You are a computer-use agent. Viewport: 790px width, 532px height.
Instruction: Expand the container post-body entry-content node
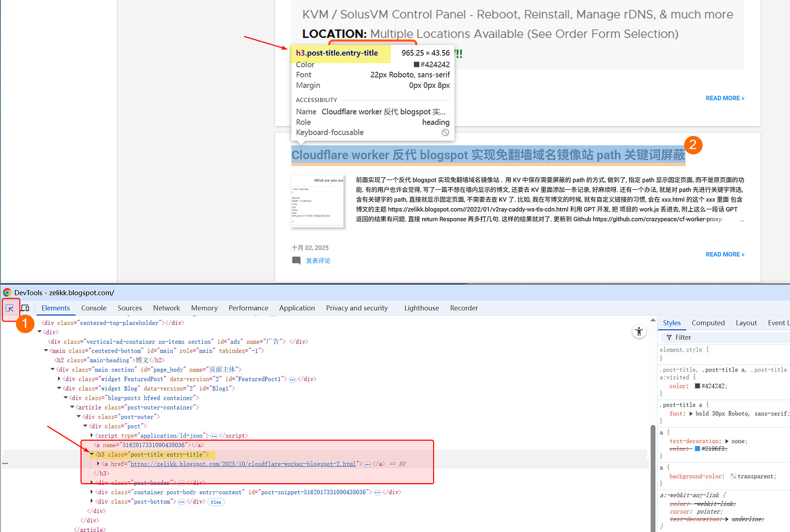(x=92, y=492)
